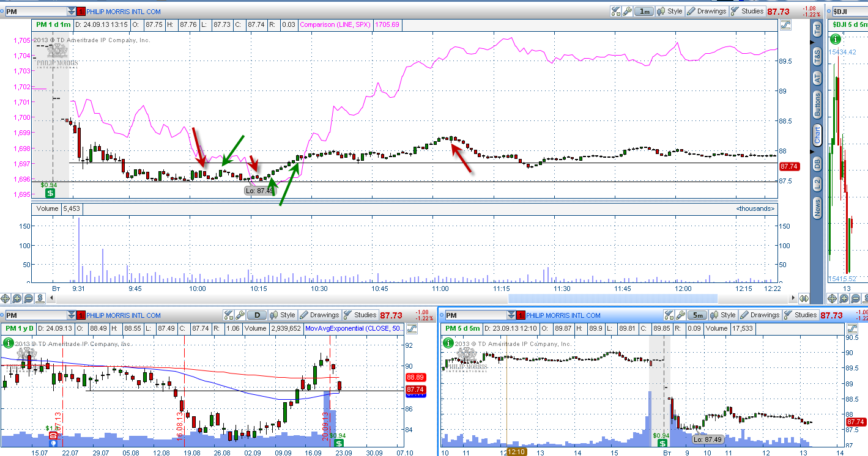The width and height of the screenshot is (868, 456).
Task: Click the red alert icon beside the PM 5m chart symbol box
Action: tap(521, 315)
